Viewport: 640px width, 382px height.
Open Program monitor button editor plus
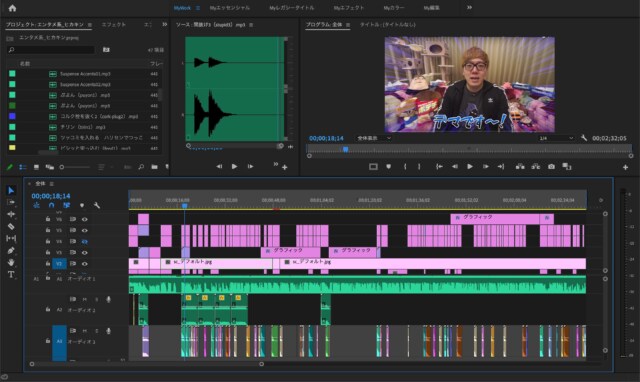pyautogui.click(x=625, y=167)
